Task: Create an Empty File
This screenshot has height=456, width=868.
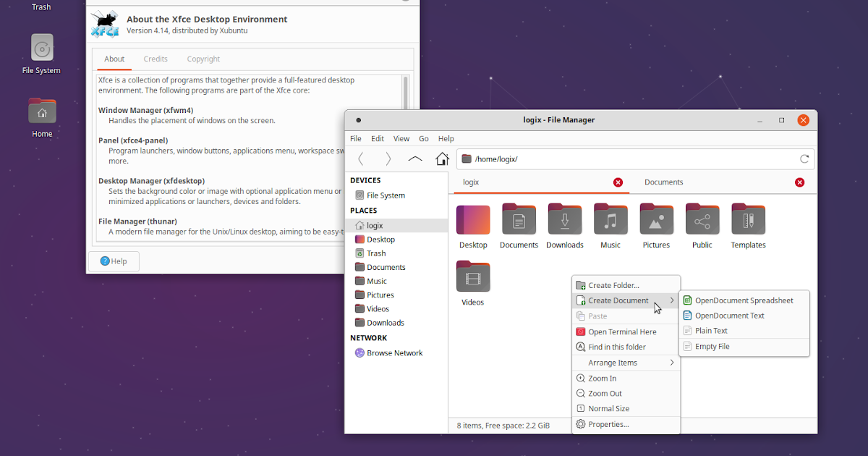Action: pos(744,347)
